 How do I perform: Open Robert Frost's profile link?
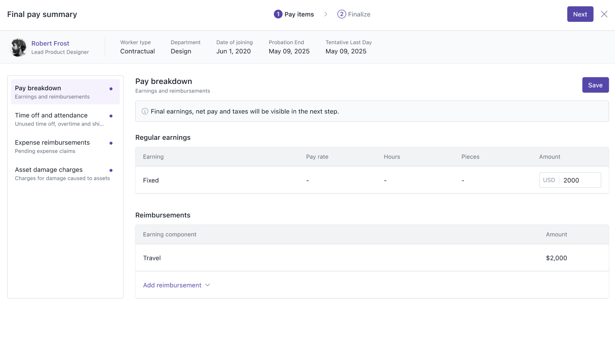[50, 43]
